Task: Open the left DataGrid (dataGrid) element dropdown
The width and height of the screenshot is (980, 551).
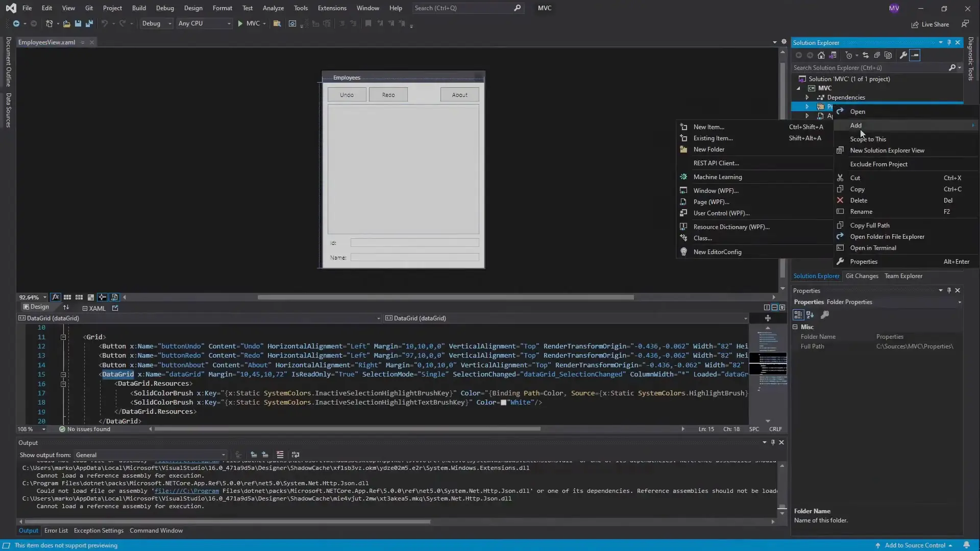Action: click(x=378, y=318)
